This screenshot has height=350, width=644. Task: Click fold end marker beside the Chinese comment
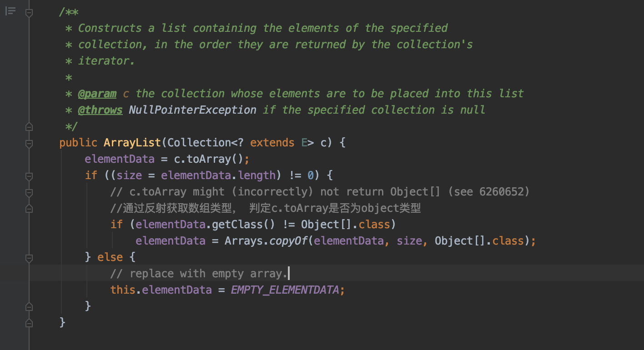(x=29, y=209)
